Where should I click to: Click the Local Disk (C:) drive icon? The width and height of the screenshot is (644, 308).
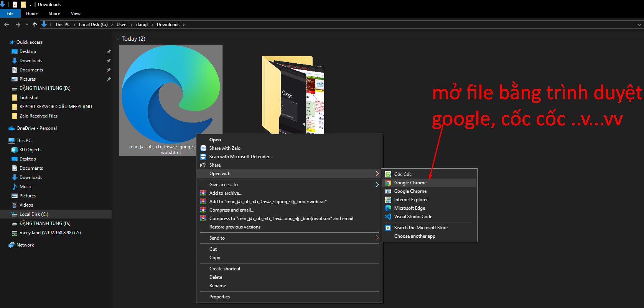[15, 214]
